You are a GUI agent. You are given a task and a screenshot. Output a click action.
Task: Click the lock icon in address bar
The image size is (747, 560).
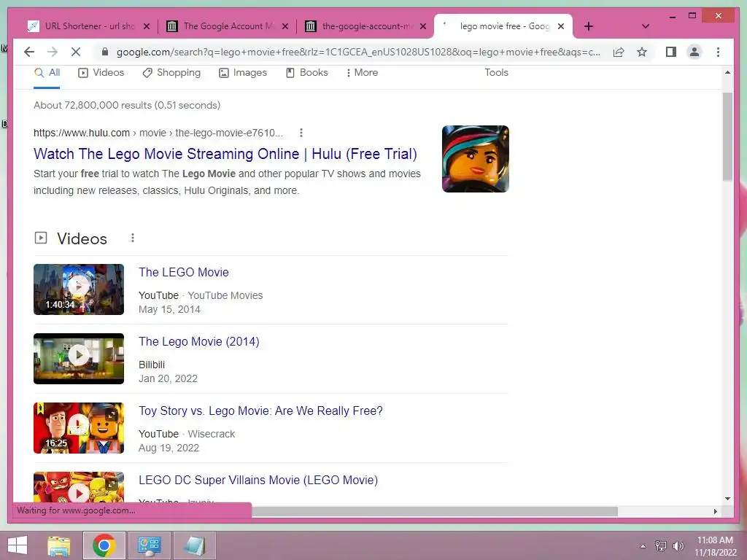click(105, 52)
